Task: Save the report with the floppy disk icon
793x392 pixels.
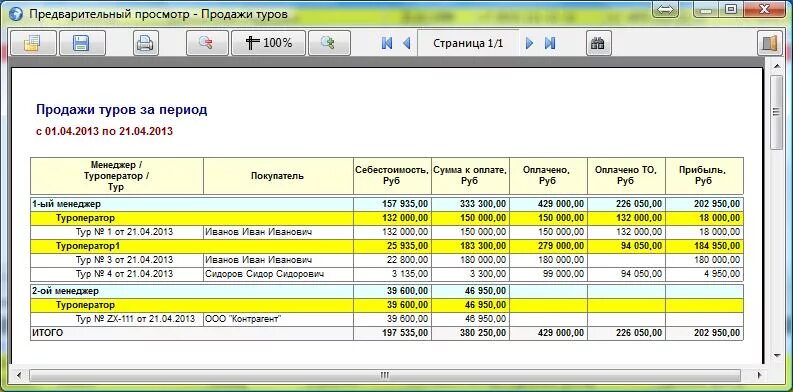Action: 82,43
